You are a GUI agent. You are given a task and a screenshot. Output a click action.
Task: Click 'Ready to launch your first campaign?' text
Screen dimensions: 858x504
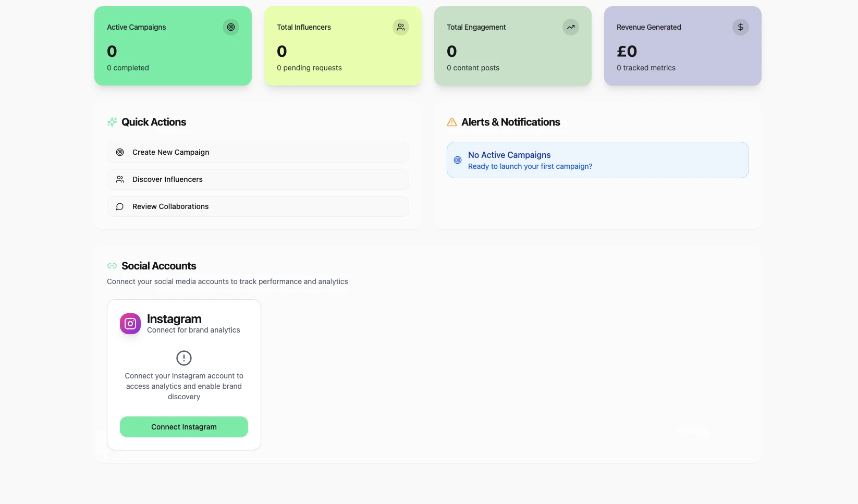pyautogui.click(x=530, y=166)
